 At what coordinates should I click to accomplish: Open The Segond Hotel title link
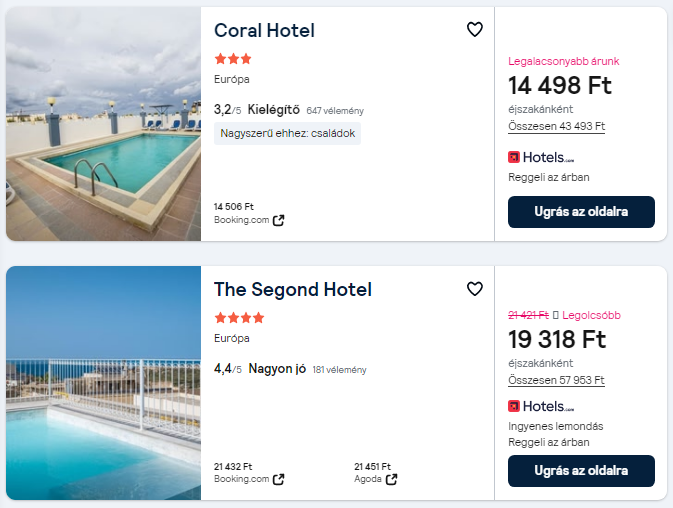[x=292, y=289]
